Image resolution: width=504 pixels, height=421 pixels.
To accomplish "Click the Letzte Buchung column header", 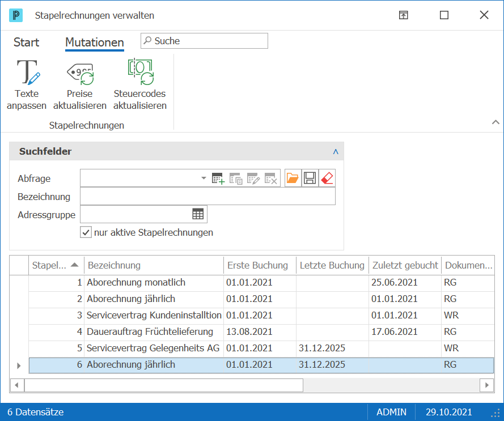I will 332,265.
